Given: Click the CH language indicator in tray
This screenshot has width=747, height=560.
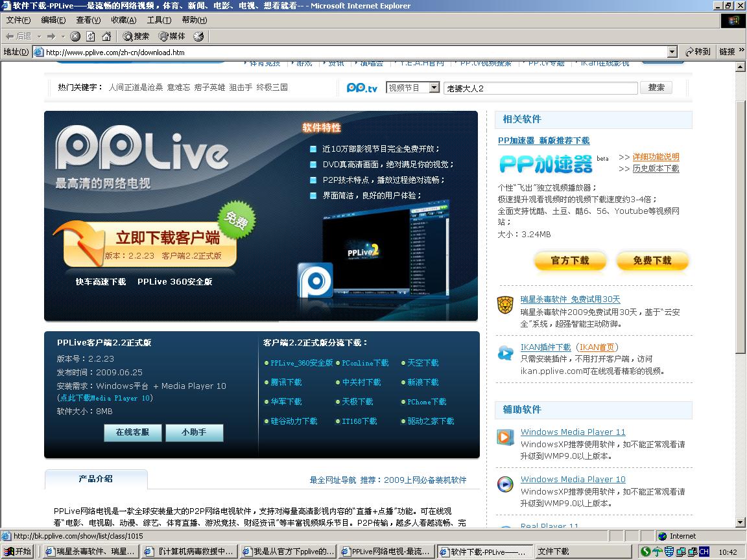Looking at the screenshot, I should [704, 552].
